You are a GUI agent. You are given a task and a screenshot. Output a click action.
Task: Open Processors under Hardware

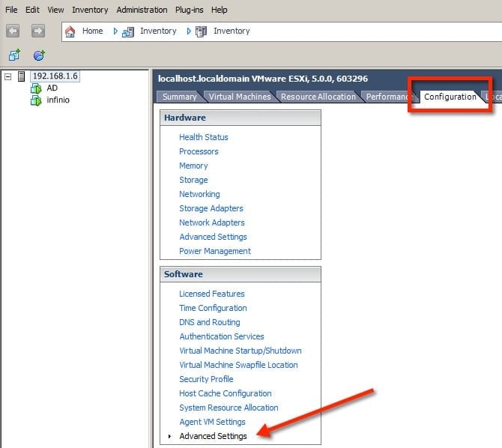pyautogui.click(x=199, y=151)
